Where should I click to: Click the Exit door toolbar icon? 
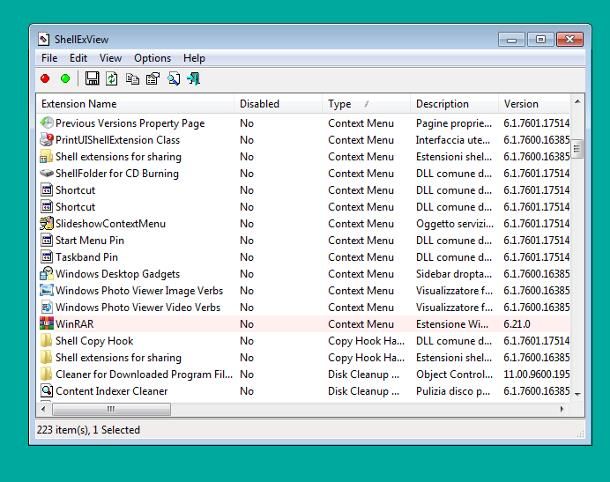pyautogui.click(x=194, y=79)
